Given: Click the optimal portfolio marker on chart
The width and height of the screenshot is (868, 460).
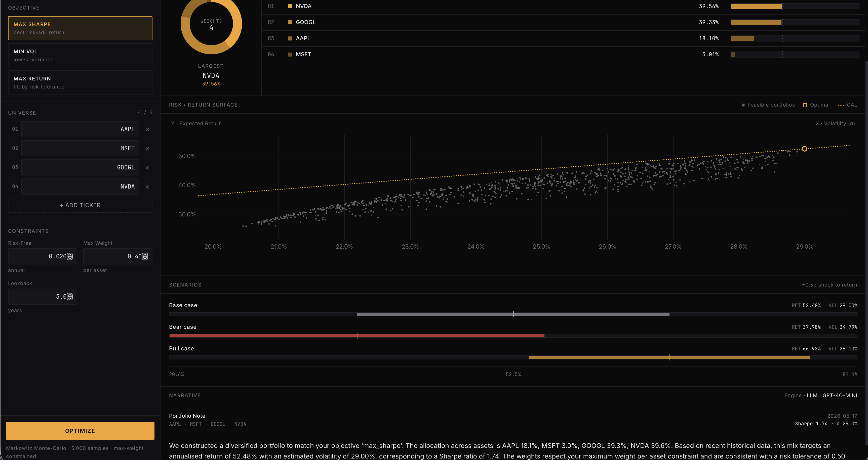Looking at the screenshot, I should 804,149.
